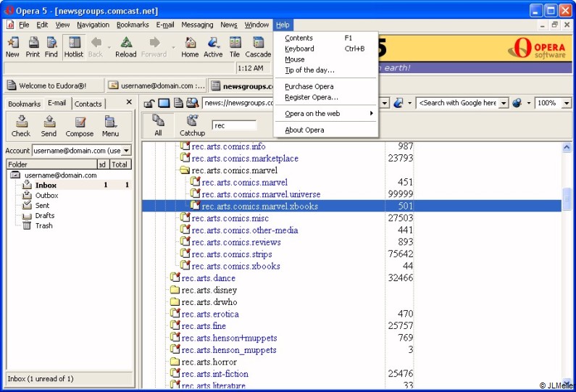Switch to Welcome to Eudora window tab

tap(54, 86)
